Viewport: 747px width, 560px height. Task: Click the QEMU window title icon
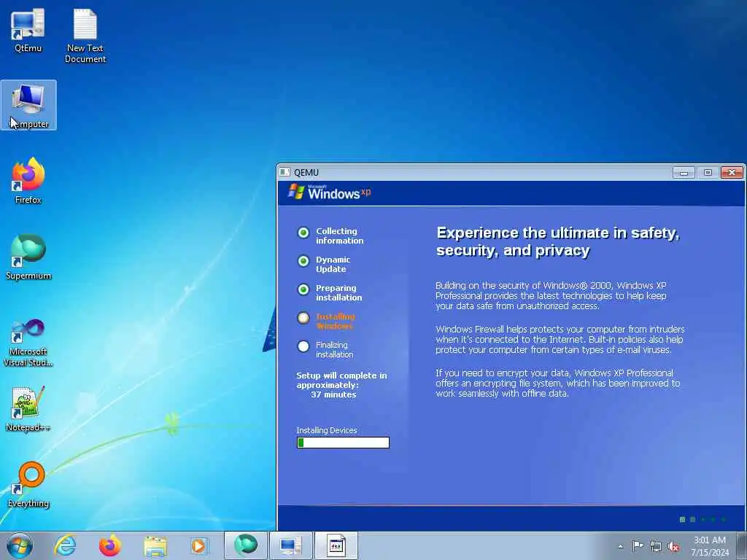(285, 172)
